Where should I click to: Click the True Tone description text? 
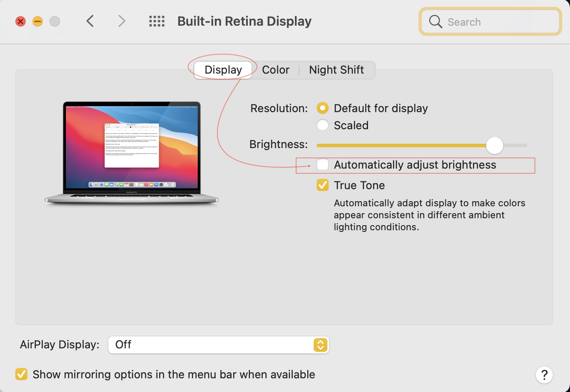[429, 215]
